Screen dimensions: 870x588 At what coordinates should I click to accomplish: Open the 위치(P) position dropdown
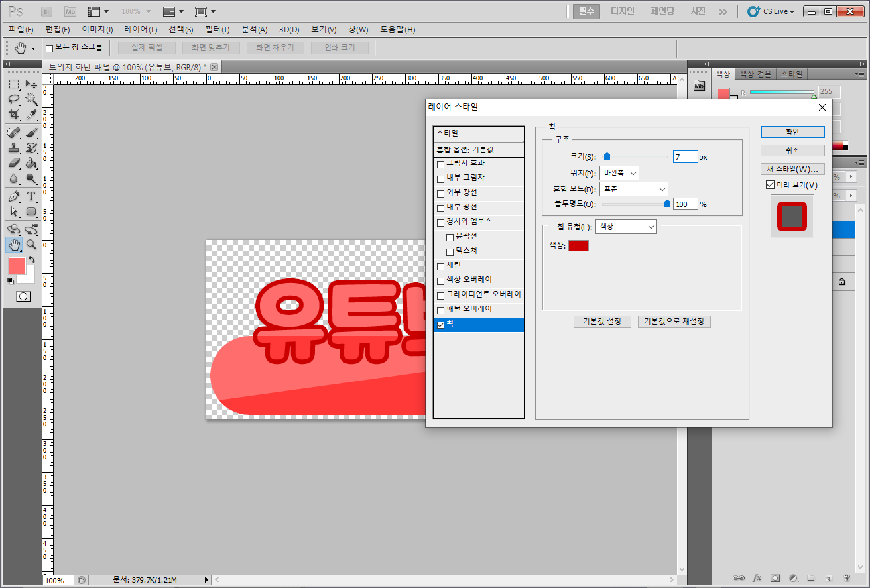coord(619,173)
